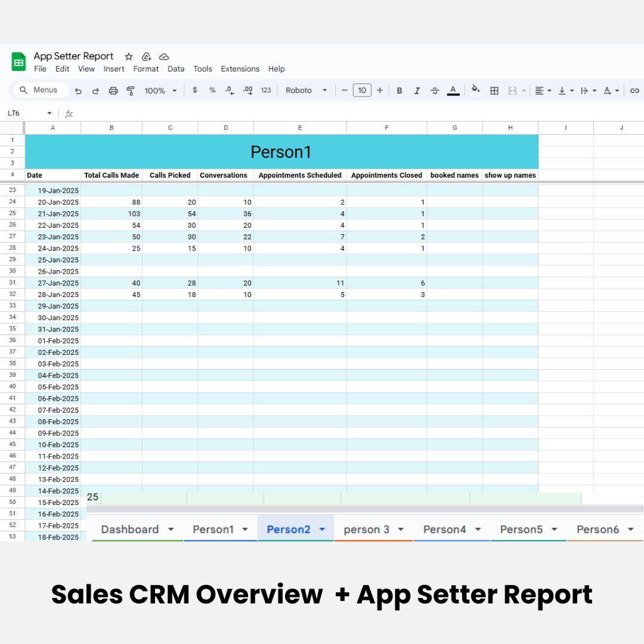644x644 pixels.
Task: Open the zoom level 100% dropdown
Action: tap(161, 91)
